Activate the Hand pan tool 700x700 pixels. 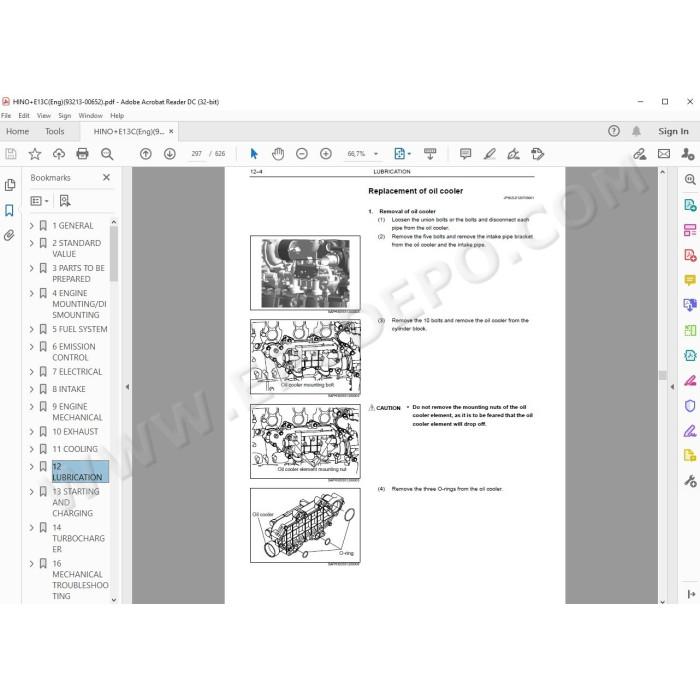point(278,154)
